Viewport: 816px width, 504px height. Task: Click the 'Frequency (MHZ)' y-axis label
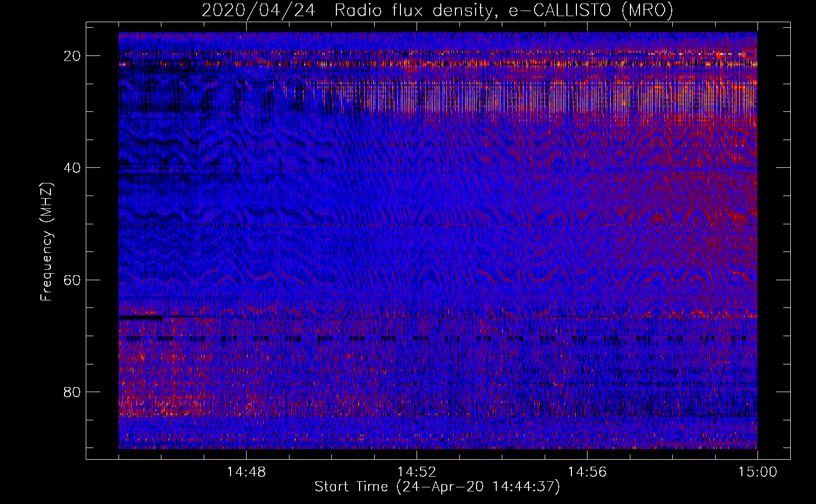point(46,241)
